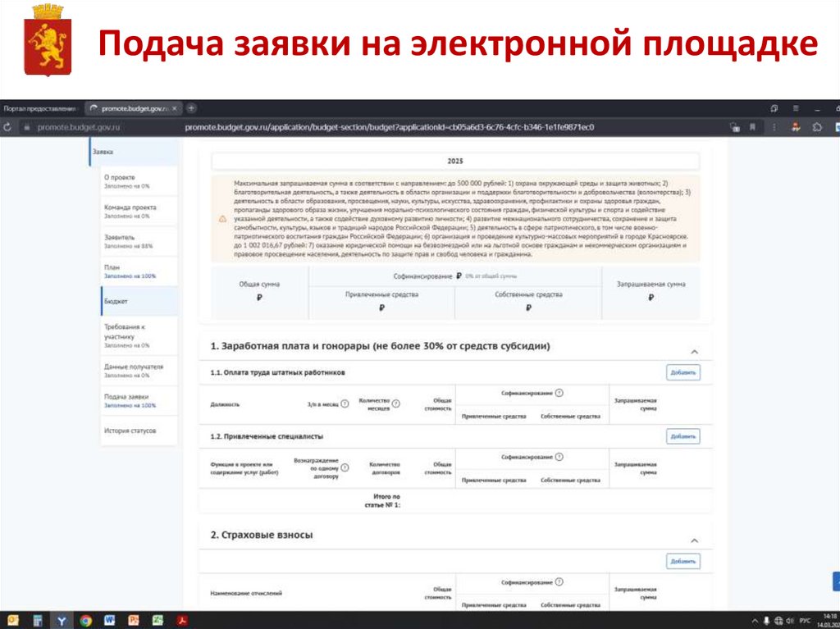
Task: Open Подача заявки sidebar section
Action: coord(139,401)
